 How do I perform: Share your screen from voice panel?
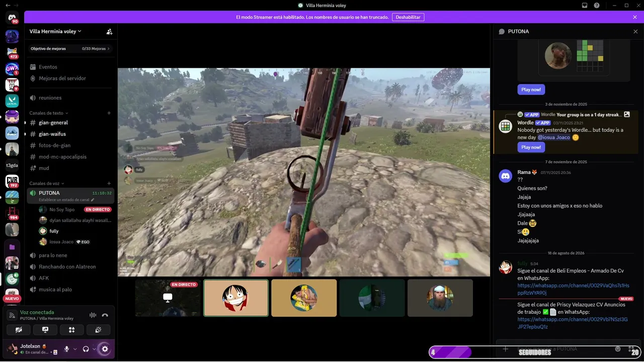45,330
